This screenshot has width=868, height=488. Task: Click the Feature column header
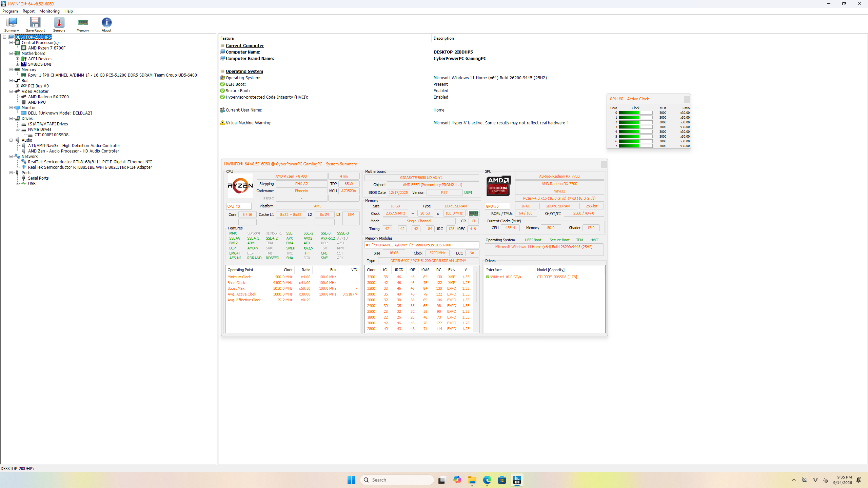point(325,38)
